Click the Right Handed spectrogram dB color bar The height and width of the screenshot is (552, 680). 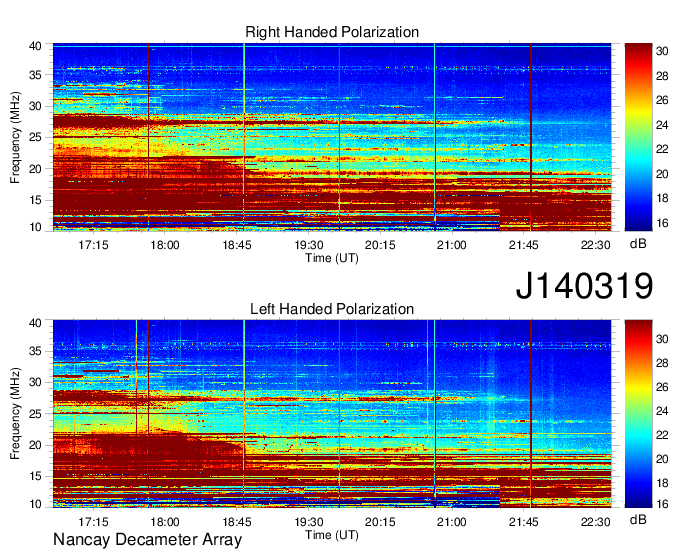638,137
